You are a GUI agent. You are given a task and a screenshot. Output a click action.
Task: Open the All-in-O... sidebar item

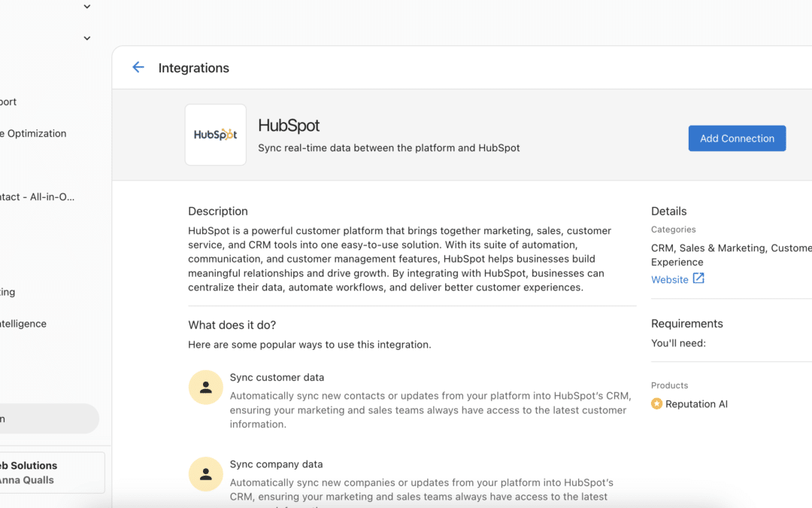tap(38, 197)
